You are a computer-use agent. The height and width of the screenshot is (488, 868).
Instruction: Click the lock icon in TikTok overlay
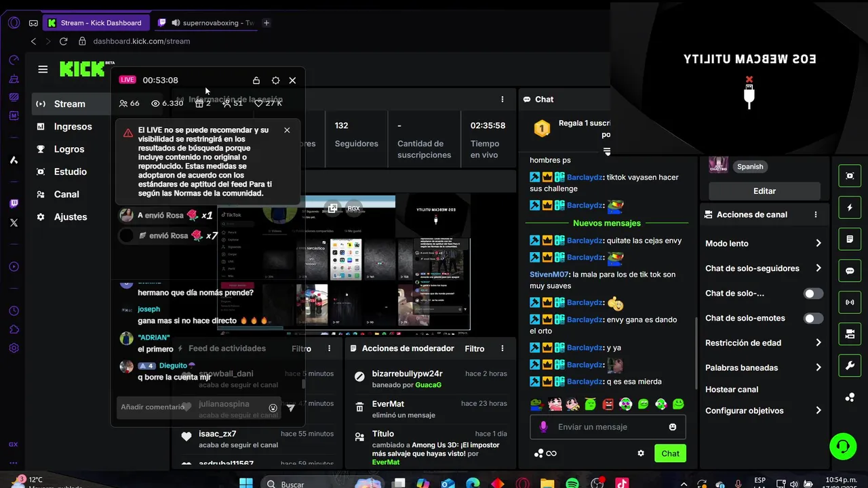click(x=256, y=80)
